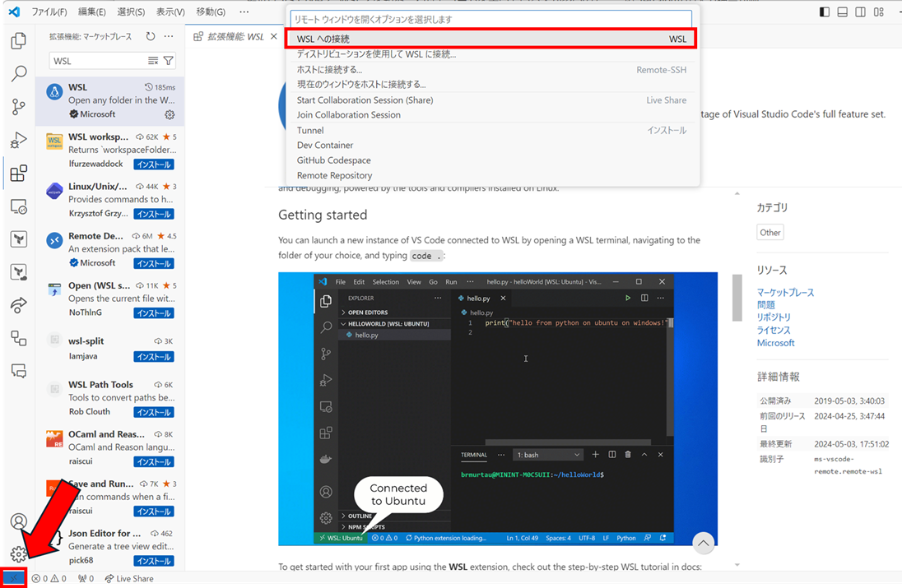Open the Explorer view in activity bar

click(18, 40)
